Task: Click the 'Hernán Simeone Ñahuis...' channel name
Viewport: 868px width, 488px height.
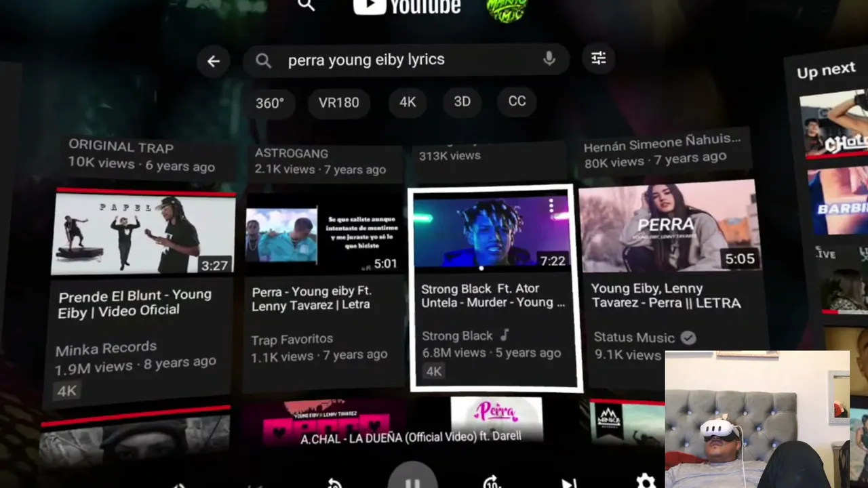Action: 662,143
